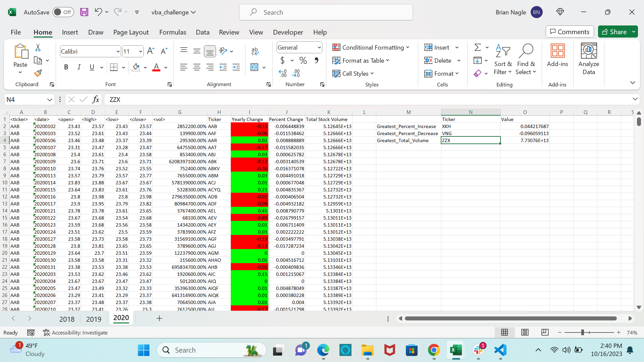Click the Cut scissors icon
This screenshot has width=644, height=362.
(38, 48)
